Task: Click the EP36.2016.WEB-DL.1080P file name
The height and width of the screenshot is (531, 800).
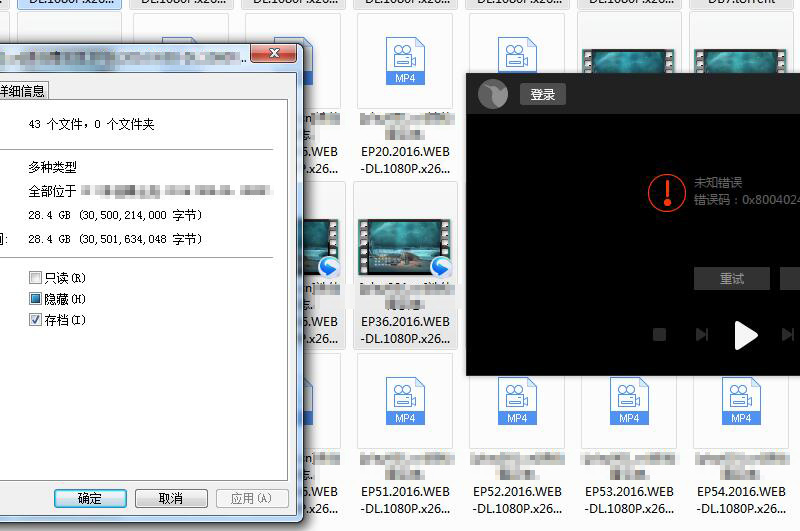Action: pyautogui.click(x=405, y=330)
